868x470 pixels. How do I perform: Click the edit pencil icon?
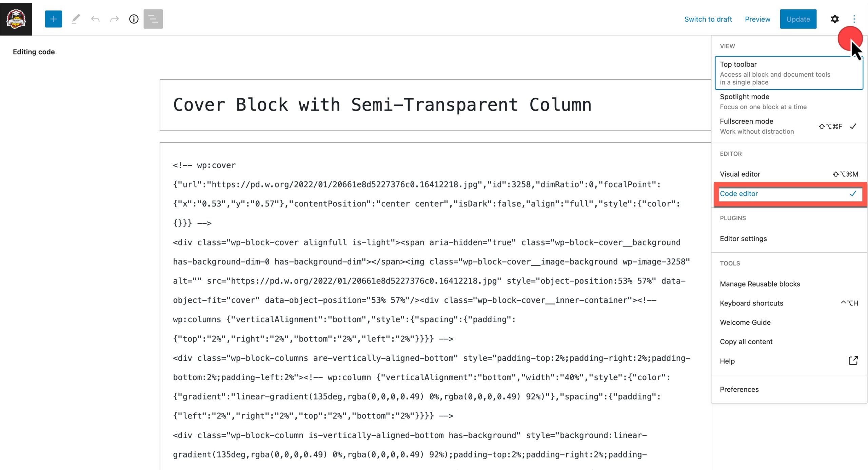pyautogui.click(x=76, y=19)
